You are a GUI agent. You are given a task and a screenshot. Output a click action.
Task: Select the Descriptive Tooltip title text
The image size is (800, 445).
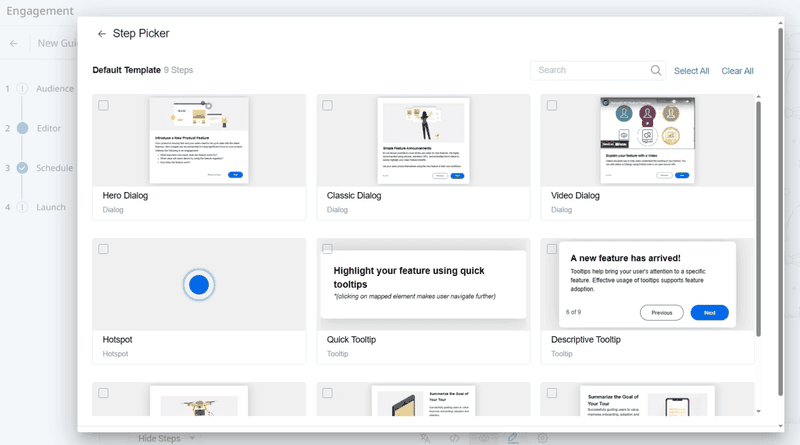(586, 340)
